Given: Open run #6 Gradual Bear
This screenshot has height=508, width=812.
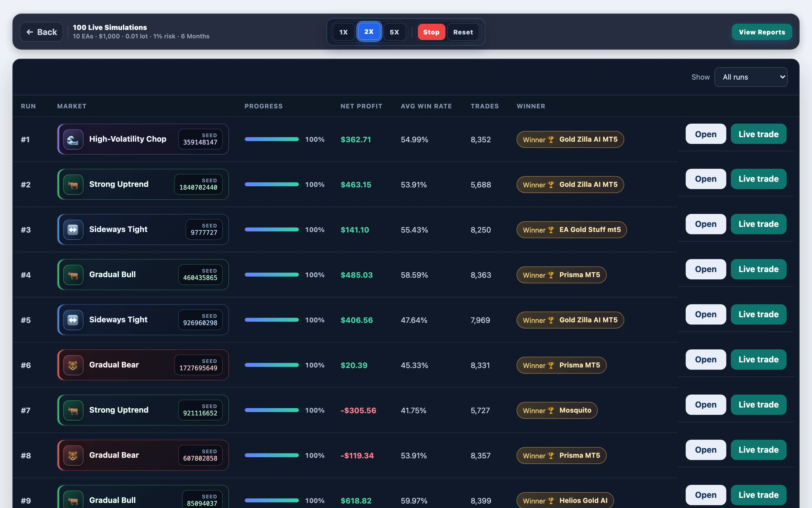Looking at the screenshot, I should click(706, 360).
